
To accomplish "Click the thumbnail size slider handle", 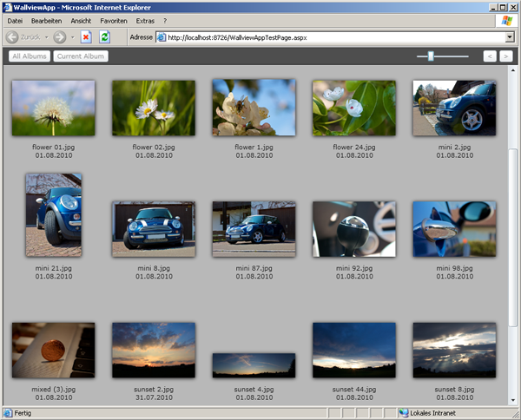I will tap(431, 56).
